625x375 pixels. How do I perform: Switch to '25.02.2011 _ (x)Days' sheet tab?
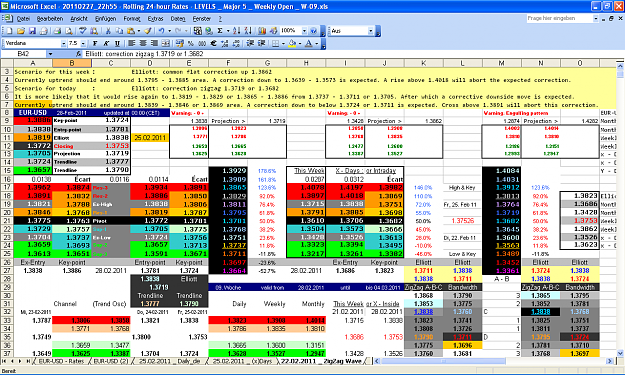tap(242, 361)
